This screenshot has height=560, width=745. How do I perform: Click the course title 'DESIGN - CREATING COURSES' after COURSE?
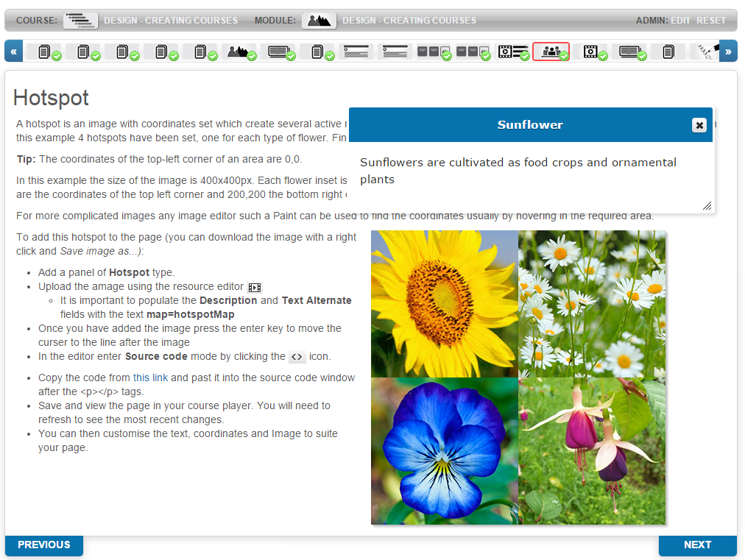pos(171,21)
